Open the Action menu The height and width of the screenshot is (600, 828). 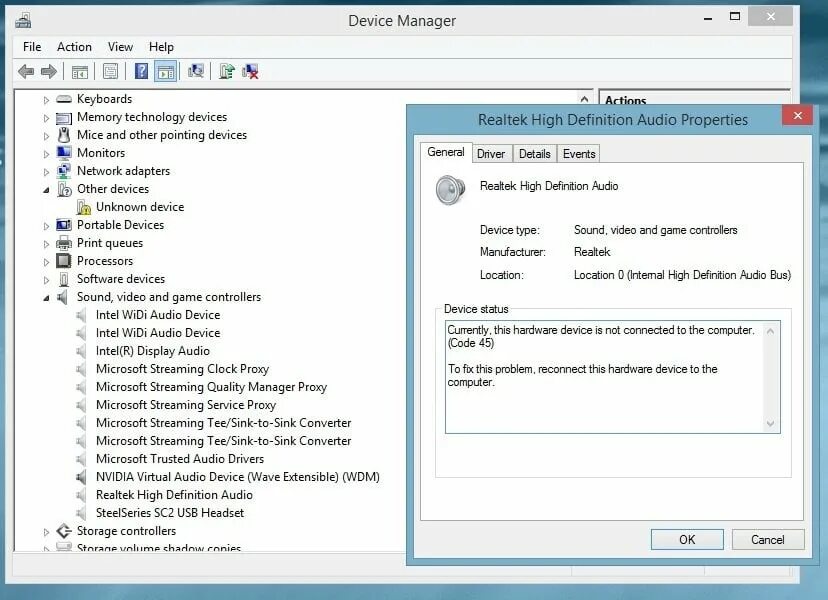74,46
